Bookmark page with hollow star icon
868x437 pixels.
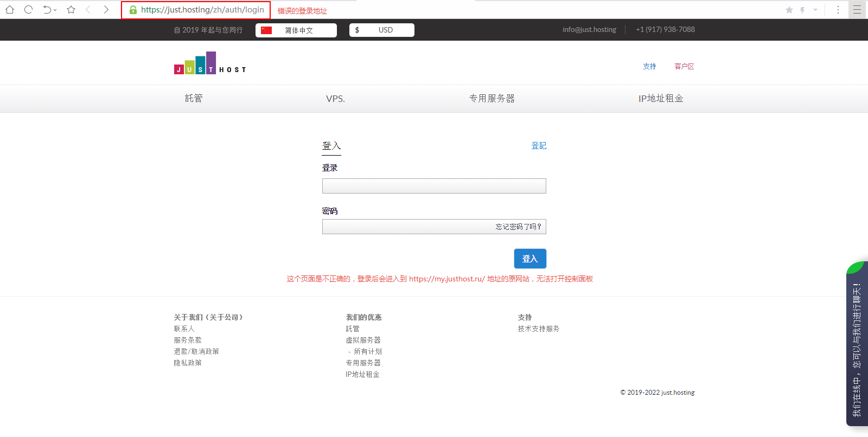coord(71,9)
